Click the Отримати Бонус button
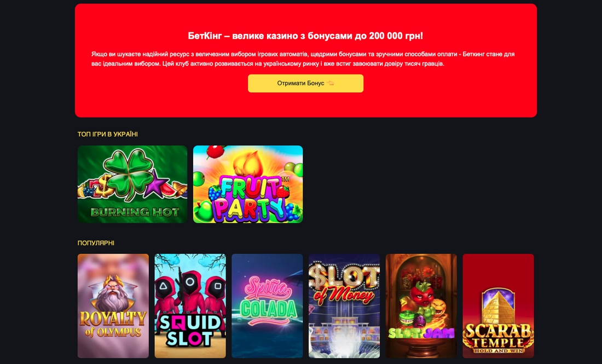This screenshot has height=364, width=602. point(305,83)
